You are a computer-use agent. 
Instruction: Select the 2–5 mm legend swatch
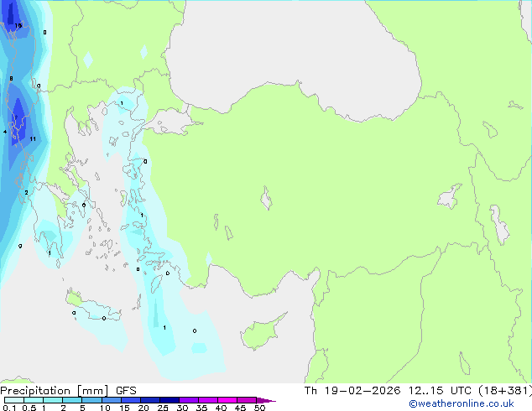click(x=72, y=400)
